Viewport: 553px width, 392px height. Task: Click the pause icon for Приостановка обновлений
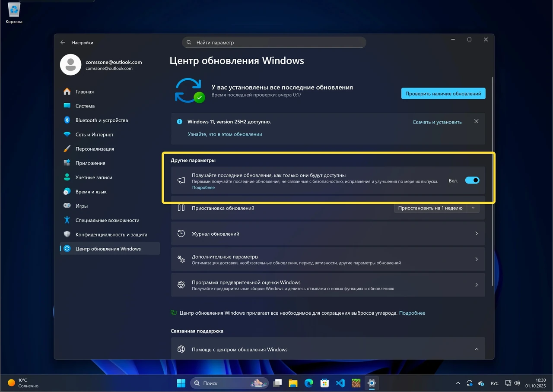(x=181, y=208)
